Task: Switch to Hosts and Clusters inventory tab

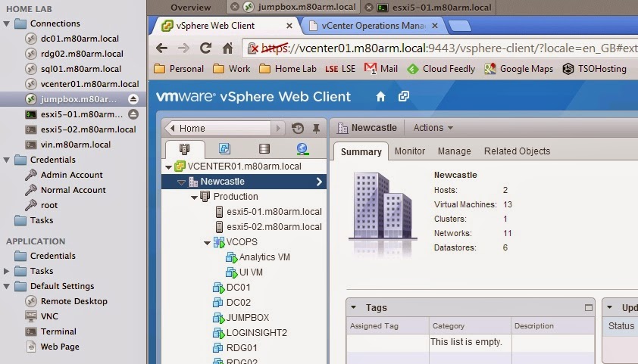Action: coord(185,149)
